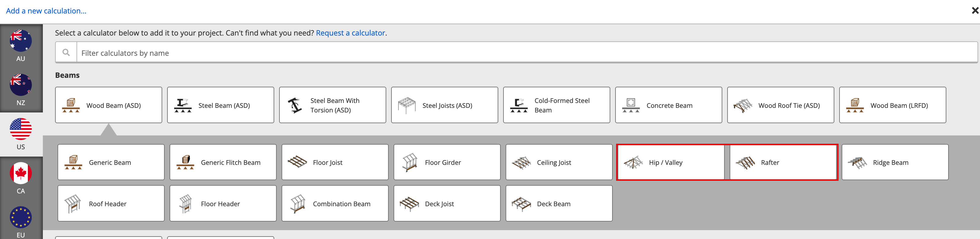
Task: Click the Rafter icon
Action: [746, 162]
